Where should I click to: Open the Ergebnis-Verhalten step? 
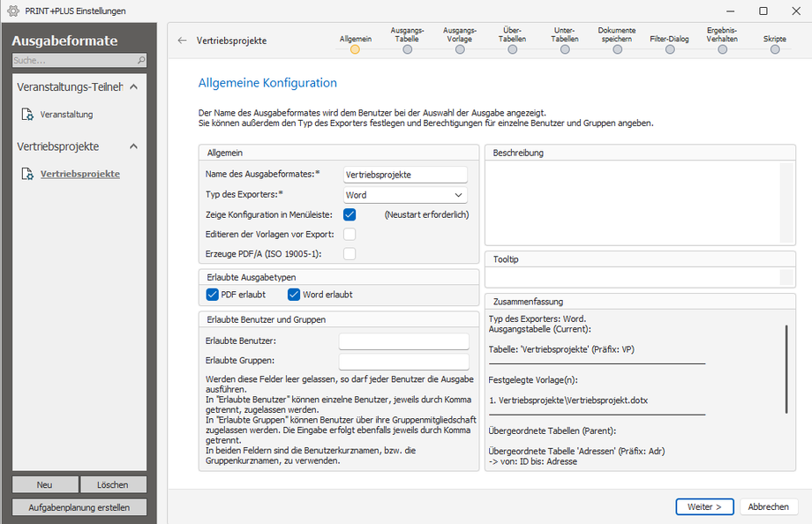(x=722, y=49)
